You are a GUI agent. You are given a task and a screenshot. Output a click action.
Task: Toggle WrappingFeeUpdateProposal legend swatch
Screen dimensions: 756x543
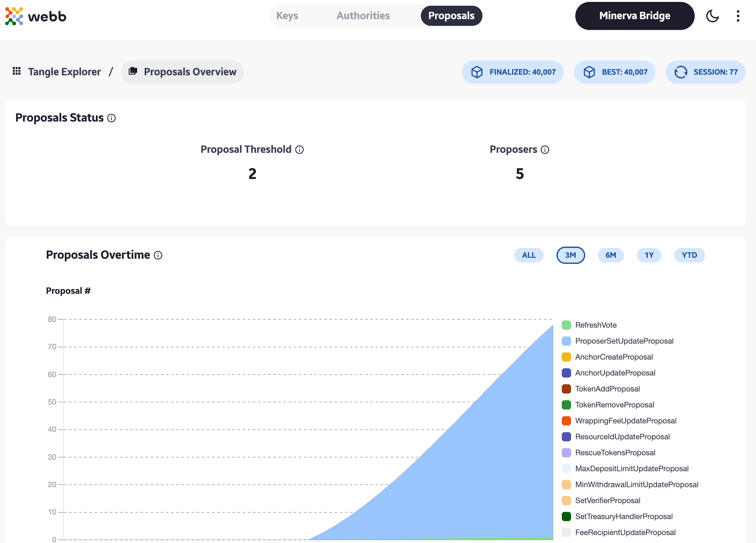566,421
